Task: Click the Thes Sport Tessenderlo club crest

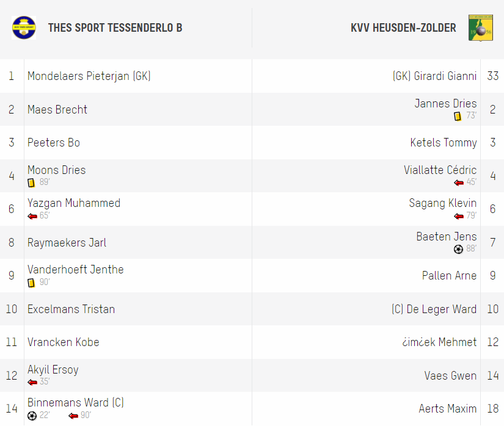Action: [x=24, y=27]
